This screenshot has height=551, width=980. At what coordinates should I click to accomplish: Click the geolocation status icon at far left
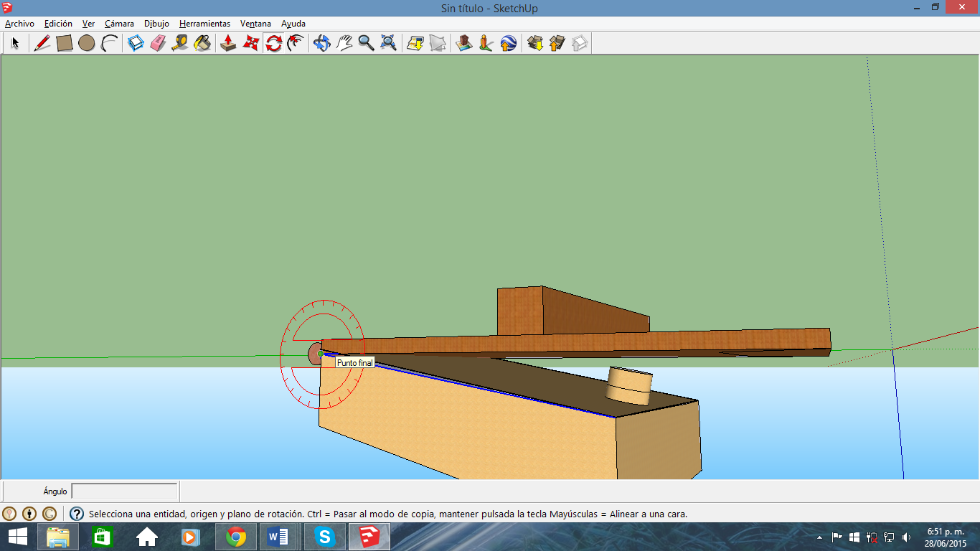(x=9, y=514)
